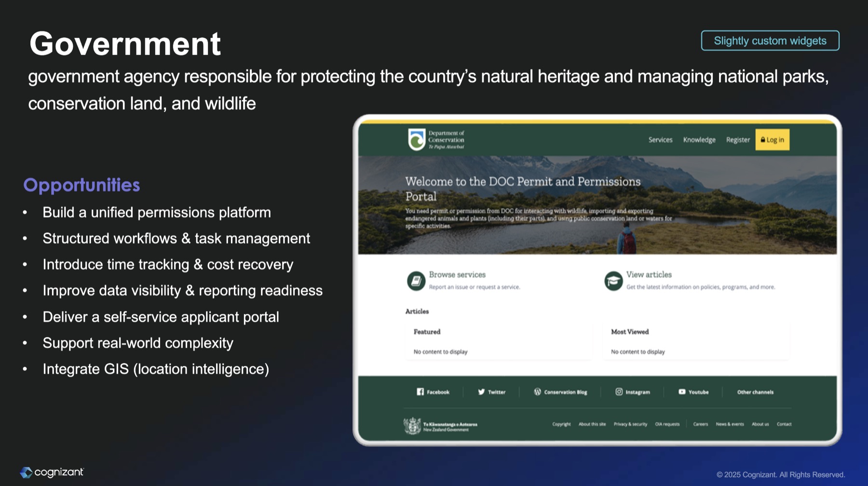
Task: Click the Facebook icon in footer
Action: pos(420,392)
